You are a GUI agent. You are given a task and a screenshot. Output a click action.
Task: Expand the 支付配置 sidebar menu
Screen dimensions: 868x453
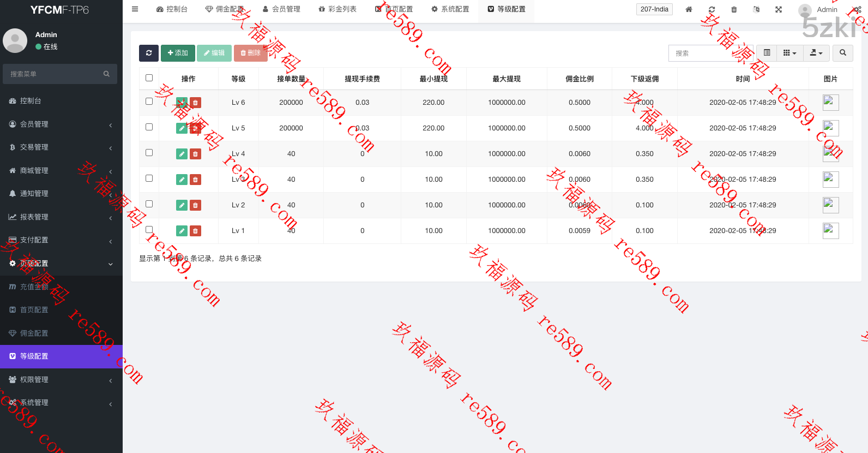61,240
